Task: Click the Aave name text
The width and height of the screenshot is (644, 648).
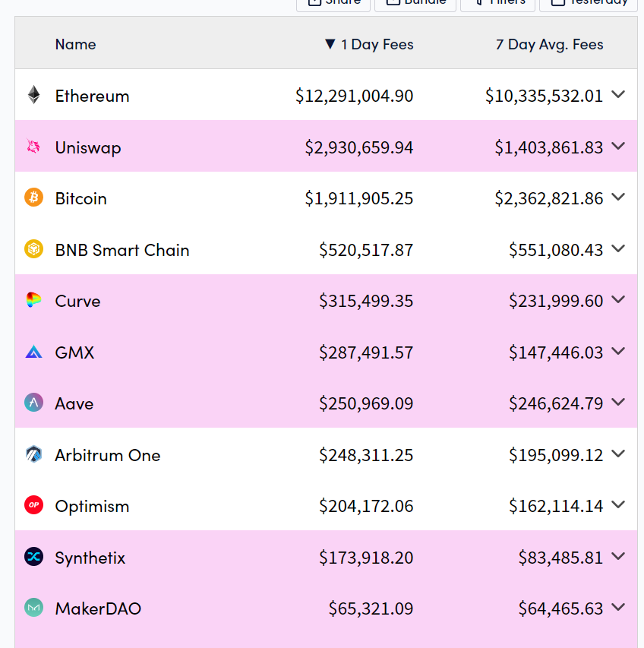Action: click(74, 403)
